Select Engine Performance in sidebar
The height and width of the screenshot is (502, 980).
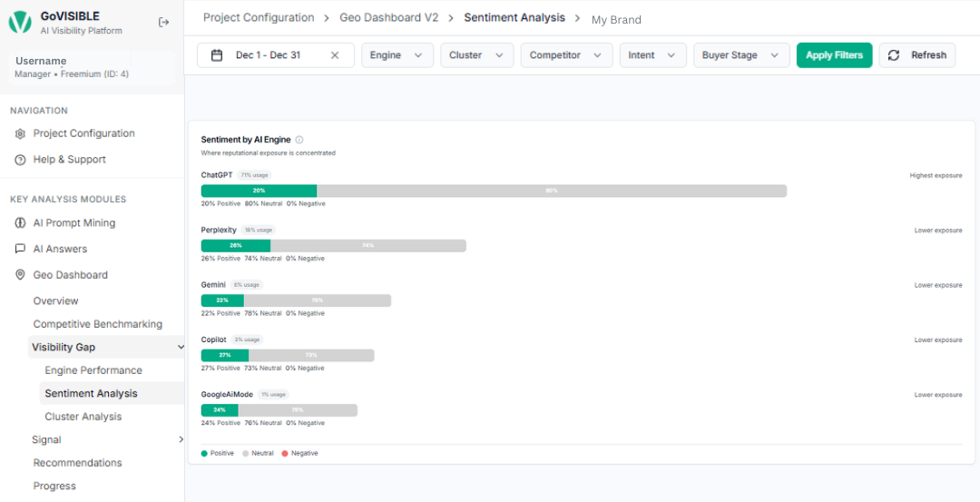point(93,370)
